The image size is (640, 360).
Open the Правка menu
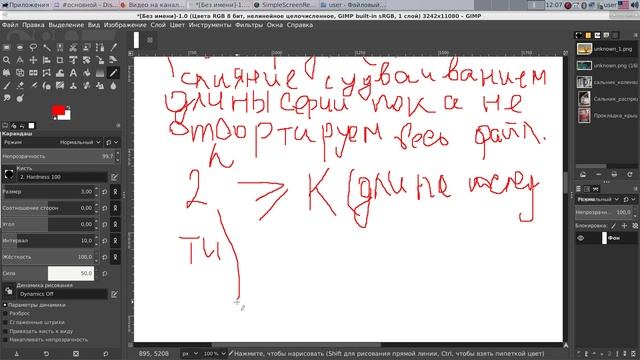[x=33, y=25]
